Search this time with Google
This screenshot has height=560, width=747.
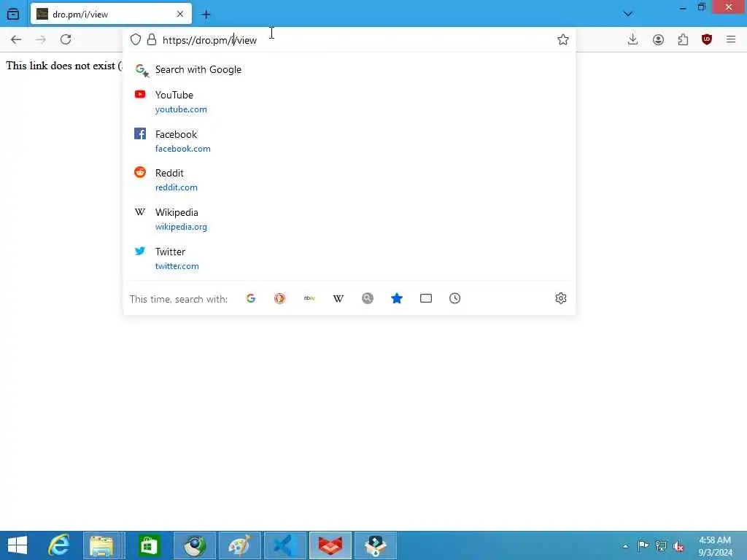tap(251, 298)
